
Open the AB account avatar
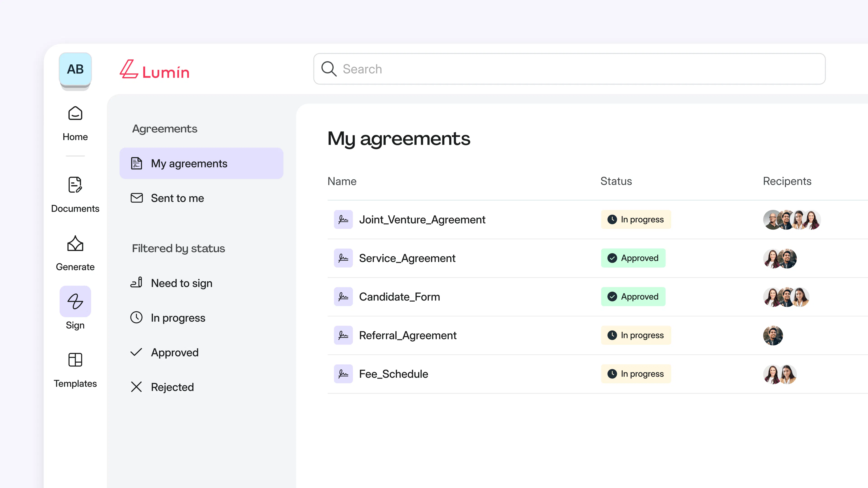pyautogui.click(x=75, y=69)
